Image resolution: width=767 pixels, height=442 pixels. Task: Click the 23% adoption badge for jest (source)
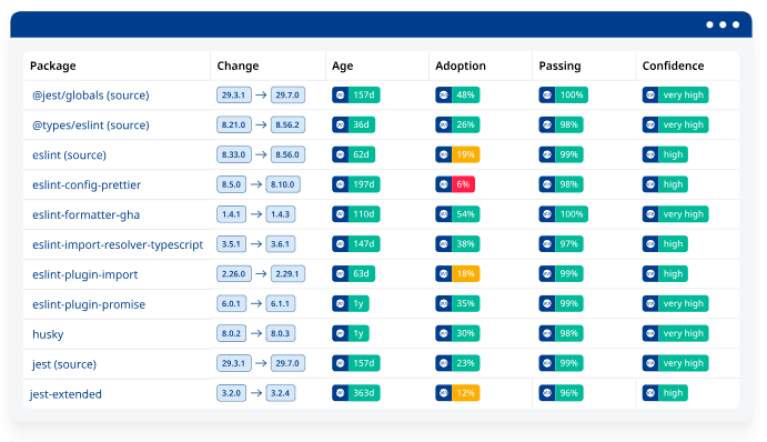tap(458, 363)
